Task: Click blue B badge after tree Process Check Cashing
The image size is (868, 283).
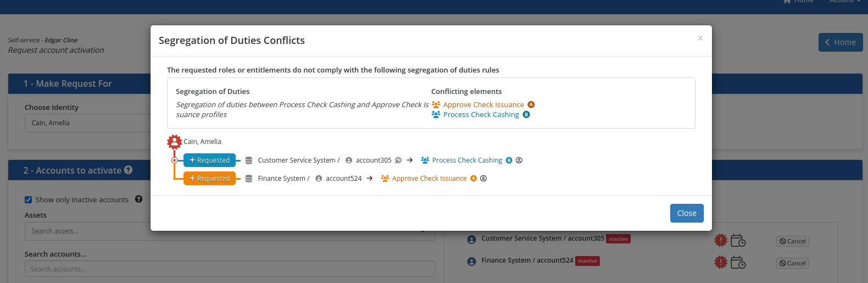Action: (509, 160)
